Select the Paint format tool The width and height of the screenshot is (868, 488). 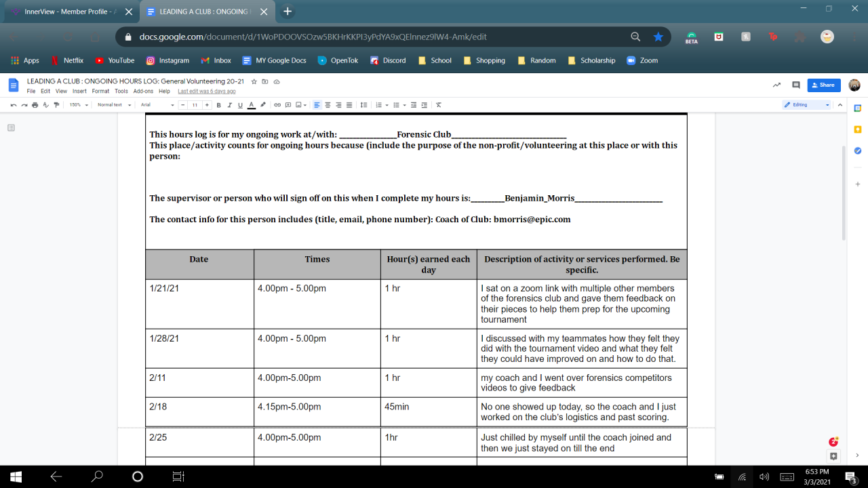coord(56,105)
